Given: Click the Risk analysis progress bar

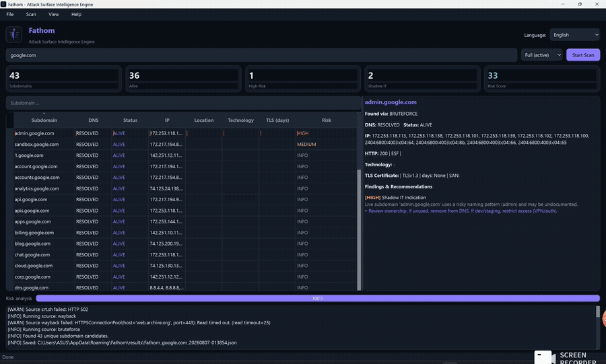Looking at the screenshot, I should pos(318,298).
